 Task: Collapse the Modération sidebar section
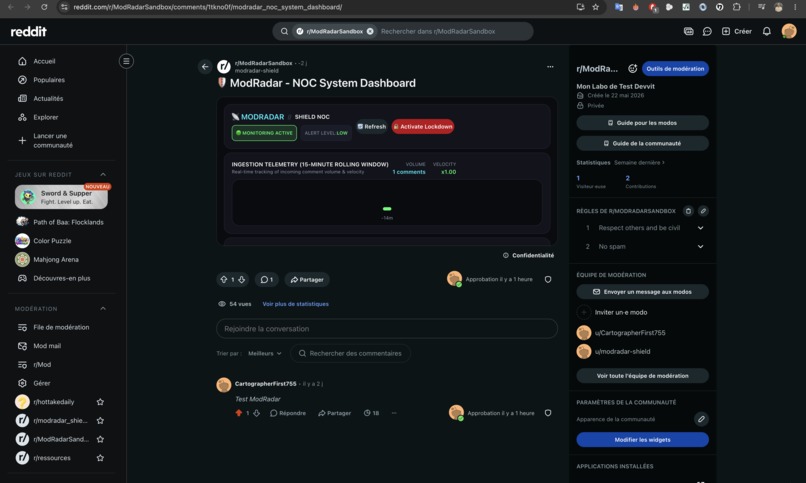tap(103, 309)
